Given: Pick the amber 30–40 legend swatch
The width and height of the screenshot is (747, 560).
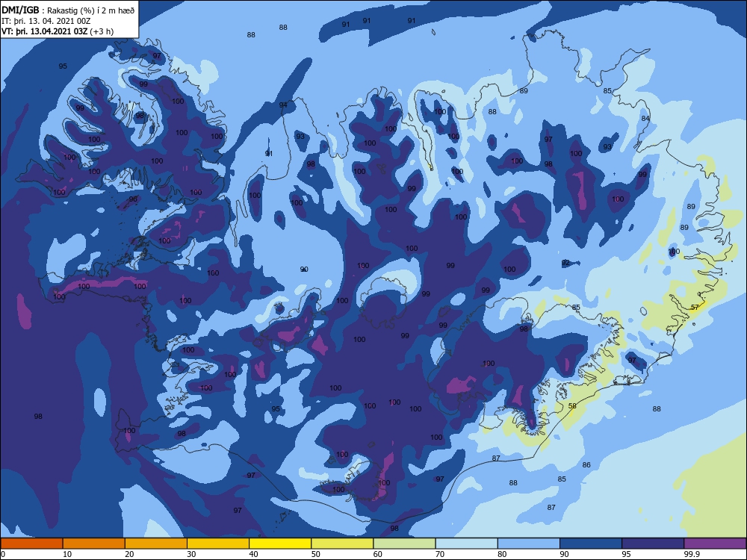Looking at the screenshot, I should (218, 544).
